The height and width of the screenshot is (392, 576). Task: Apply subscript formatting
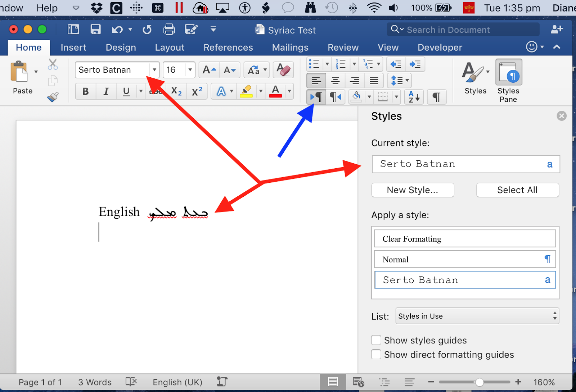[176, 91]
